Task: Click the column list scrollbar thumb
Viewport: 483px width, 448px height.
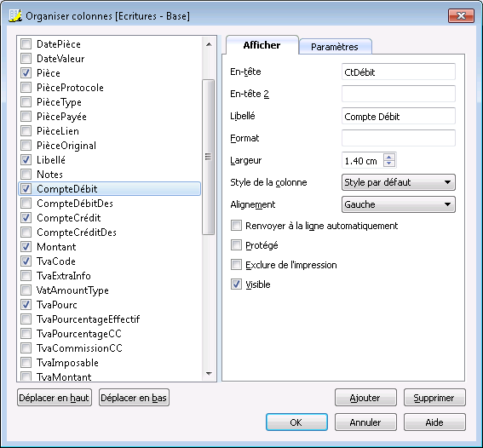Action: [x=208, y=157]
